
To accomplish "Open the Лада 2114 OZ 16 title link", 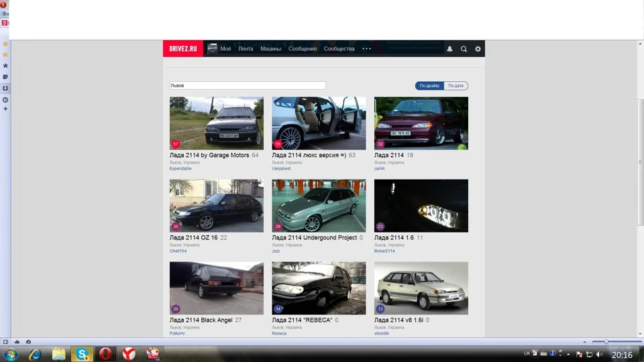I will click(193, 237).
